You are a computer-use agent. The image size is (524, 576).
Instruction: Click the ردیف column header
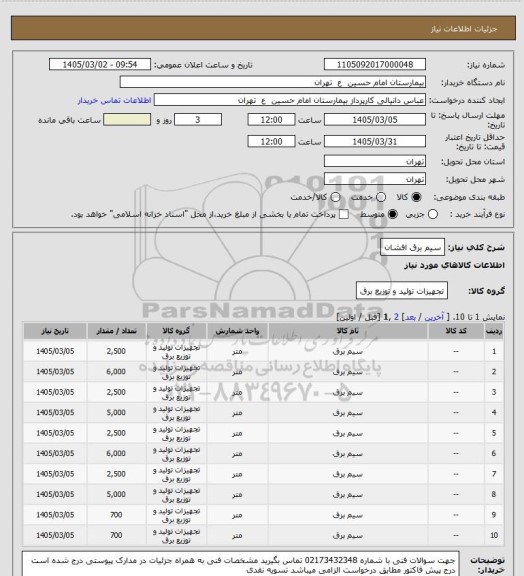click(494, 331)
